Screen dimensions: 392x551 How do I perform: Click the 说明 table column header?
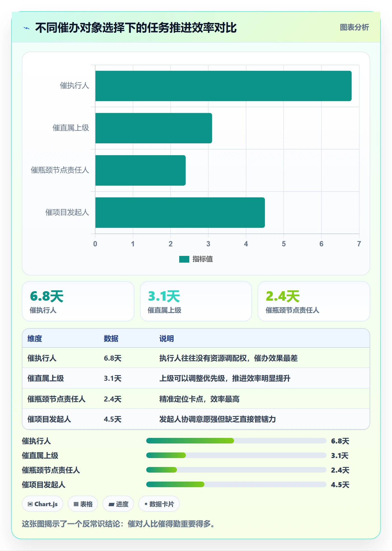point(167,338)
